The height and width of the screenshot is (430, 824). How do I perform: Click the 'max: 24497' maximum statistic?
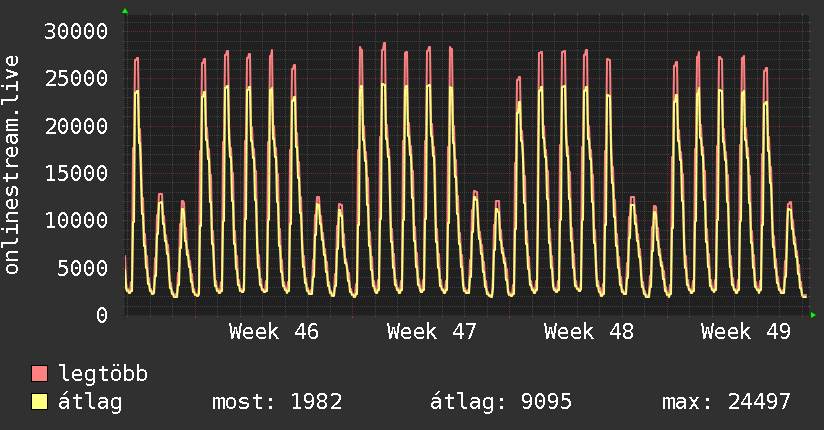click(x=726, y=402)
